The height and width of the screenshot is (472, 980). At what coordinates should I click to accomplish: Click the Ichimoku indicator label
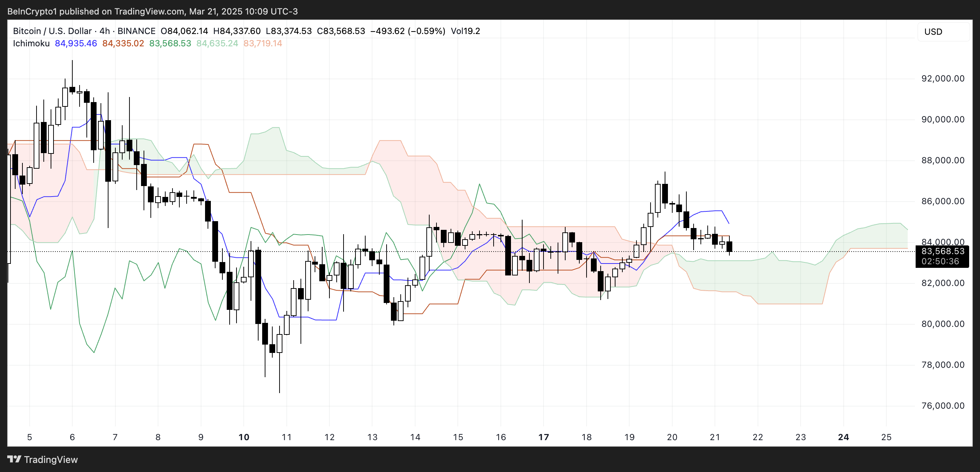[31, 43]
